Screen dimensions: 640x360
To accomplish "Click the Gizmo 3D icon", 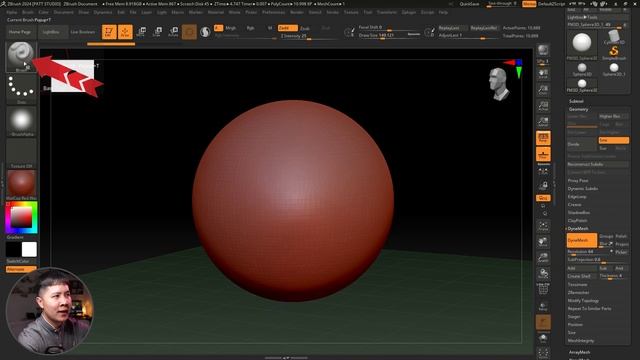I will (x=189, y=31).
